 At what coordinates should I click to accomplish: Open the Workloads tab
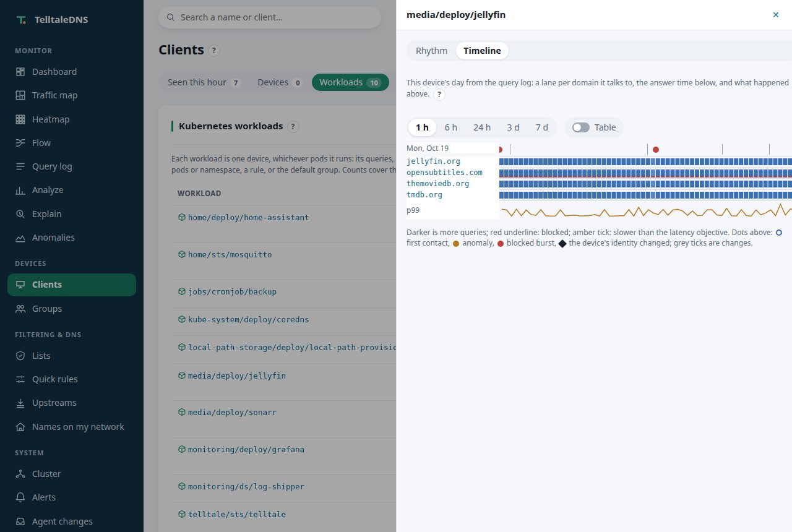350,82
